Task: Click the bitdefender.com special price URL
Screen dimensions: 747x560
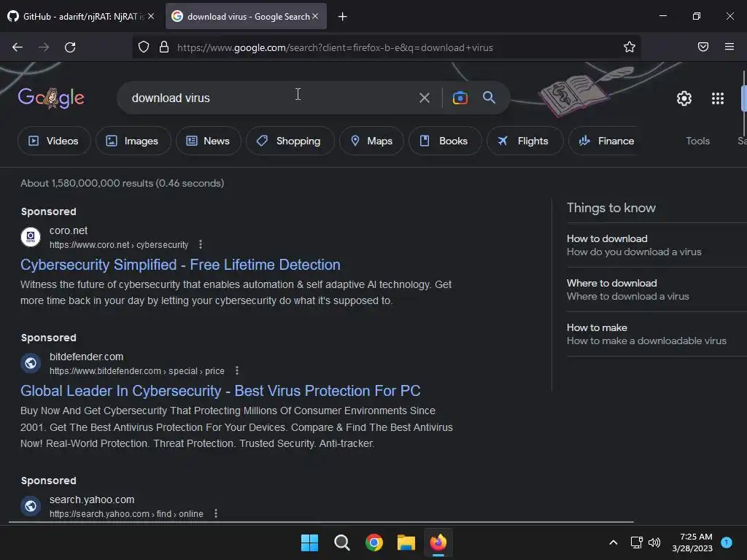Action: 136,371
